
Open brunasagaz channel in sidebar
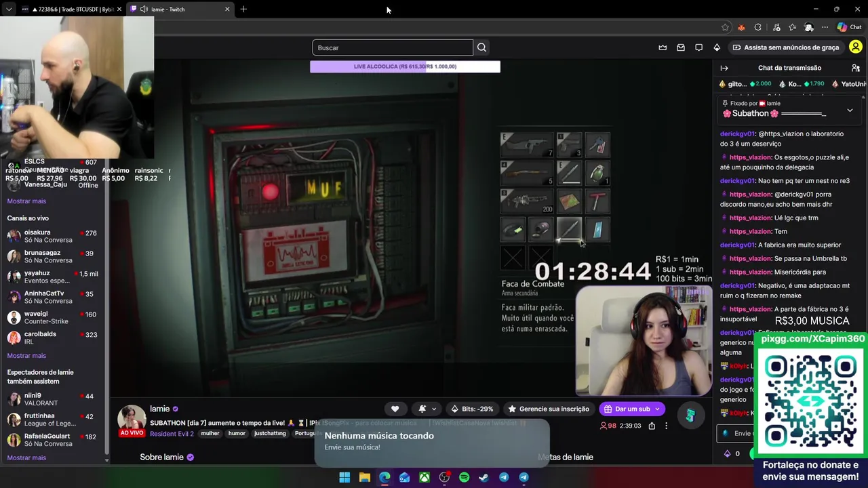pos(53,257)
